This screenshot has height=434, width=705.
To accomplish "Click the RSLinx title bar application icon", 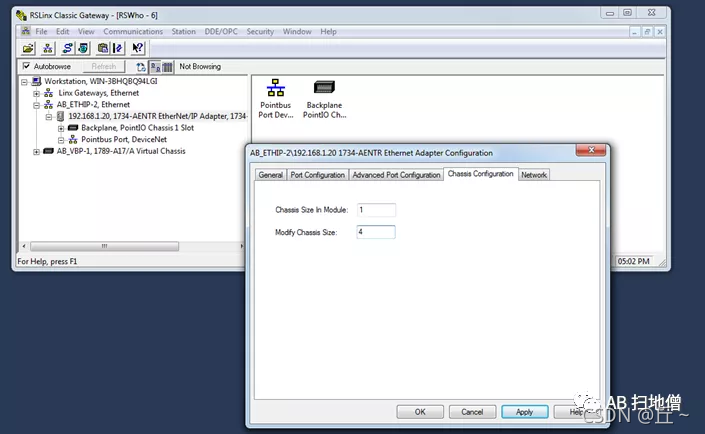I will point(21,15).
